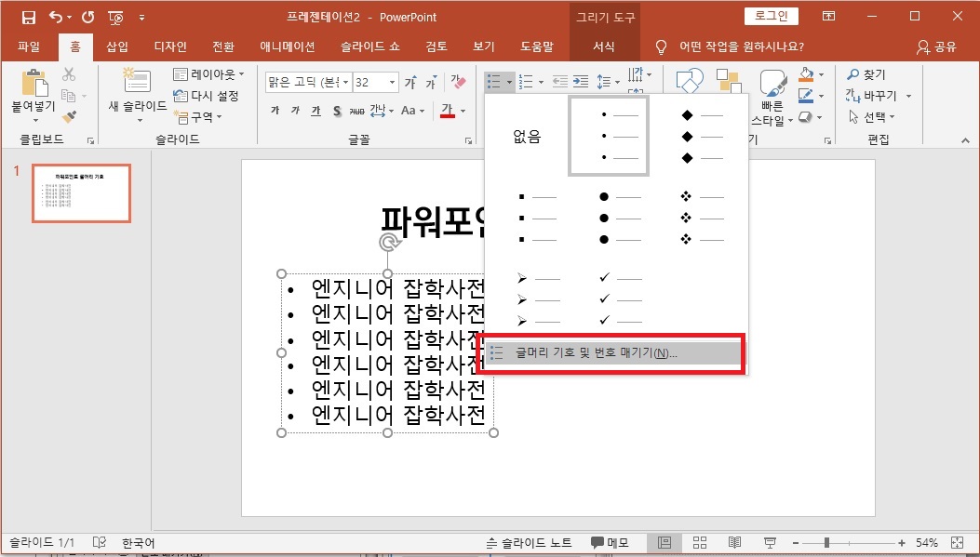Choose the checkmark bullet style

(620, 299)
